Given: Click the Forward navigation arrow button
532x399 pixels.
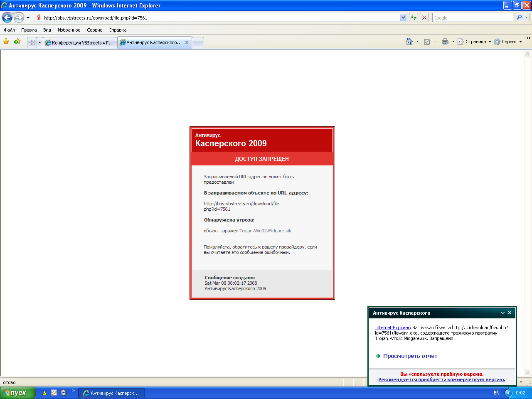Looking at the screenshot, I should (19, 17).
